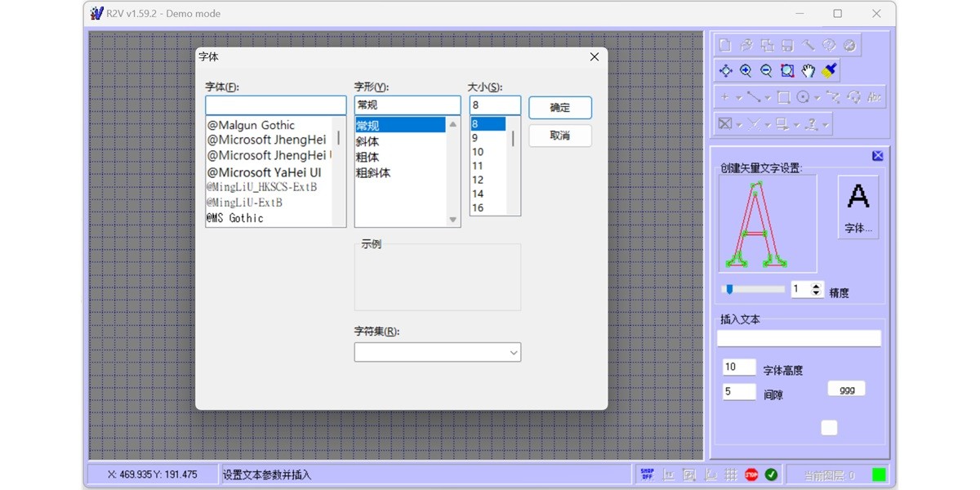Click the up arrow of the 精度 stepper
Viewport: 980px width, 490px height.
coord(817,284)
